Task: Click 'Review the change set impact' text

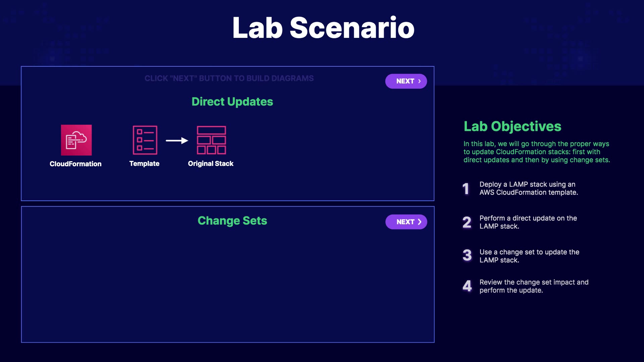Action: coord(533,286)
